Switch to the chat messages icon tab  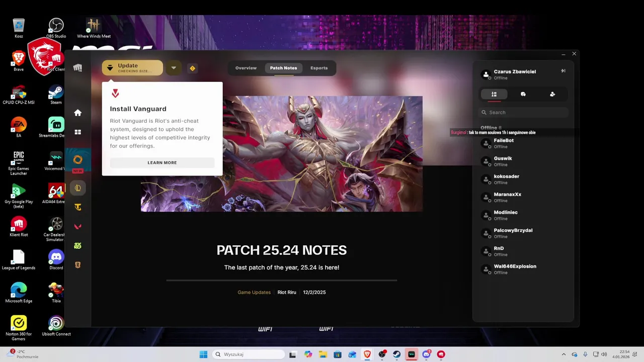tap(523, 94)
